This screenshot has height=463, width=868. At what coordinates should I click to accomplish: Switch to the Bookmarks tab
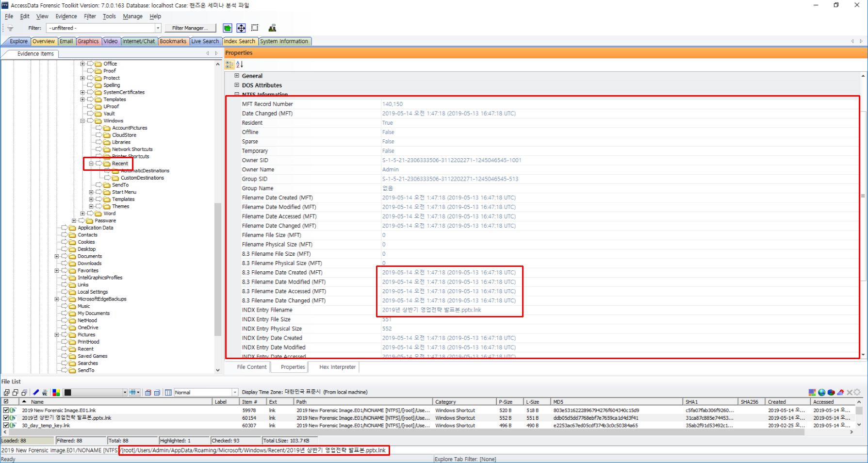tap(173, 41)
